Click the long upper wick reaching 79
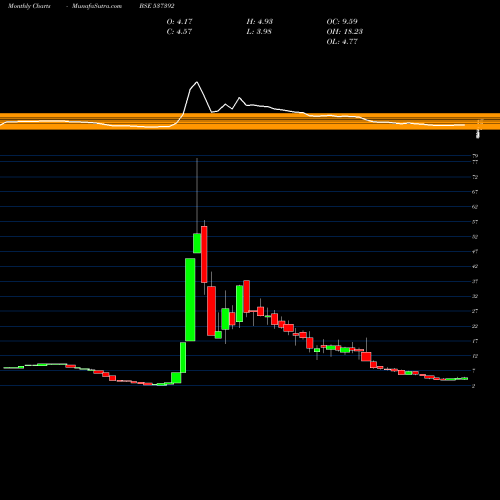The image size is (500, 500). pos(197,196)
